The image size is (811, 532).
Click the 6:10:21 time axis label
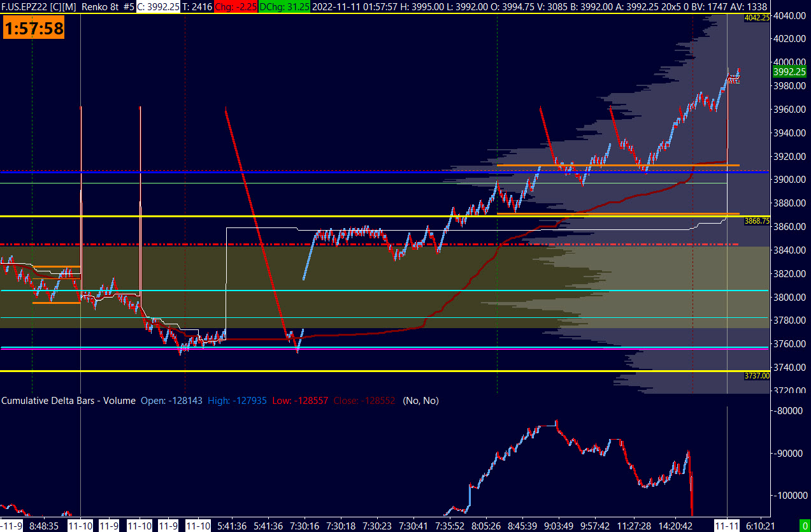coord(760,526)
